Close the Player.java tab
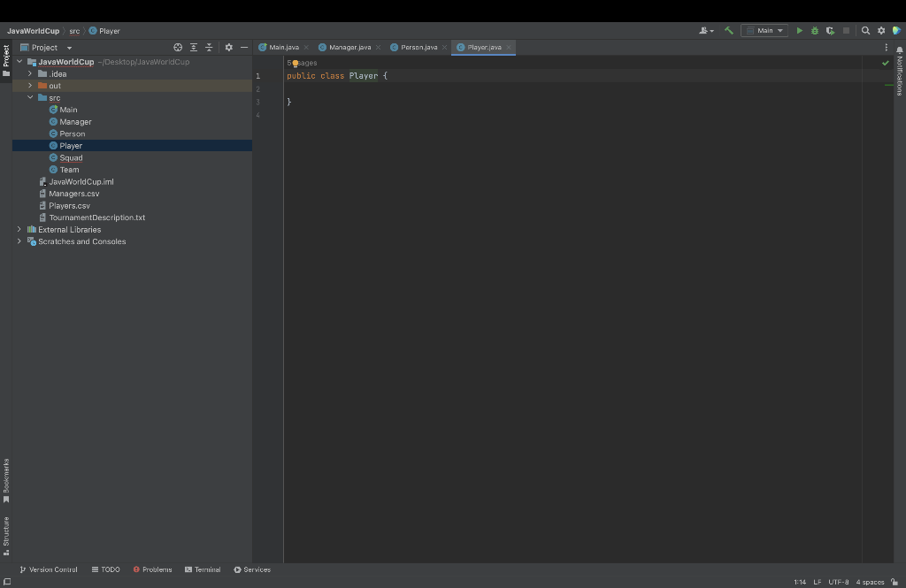Image resolution: width=906 pixels, height=588 pixels. click(509, 48)
